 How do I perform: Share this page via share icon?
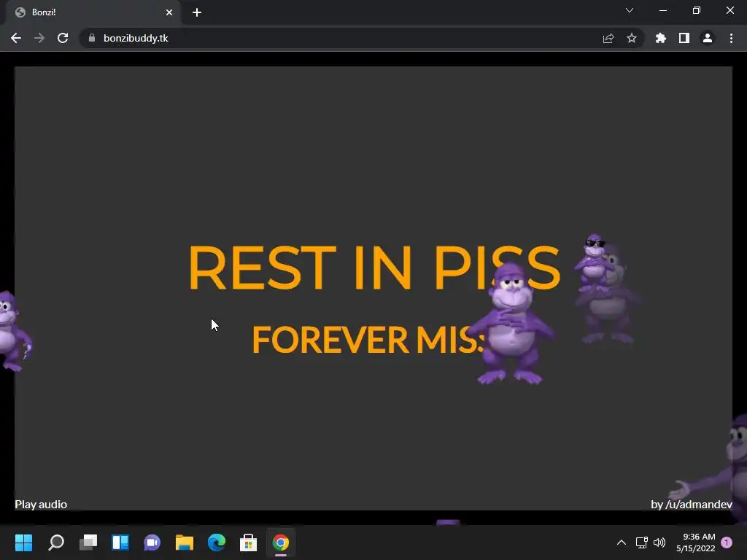[608, 38]
